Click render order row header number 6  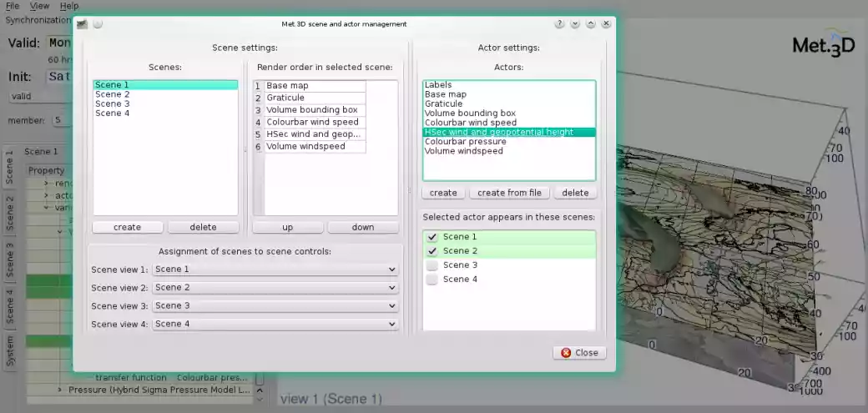pyautogui.click(x=259, y=148)
